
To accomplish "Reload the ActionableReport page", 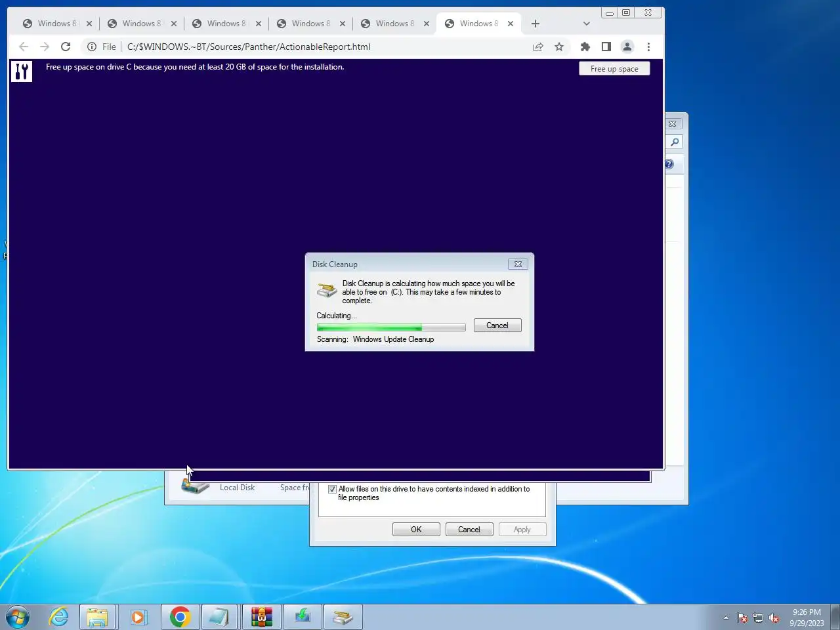I will (x=66, y=47).
